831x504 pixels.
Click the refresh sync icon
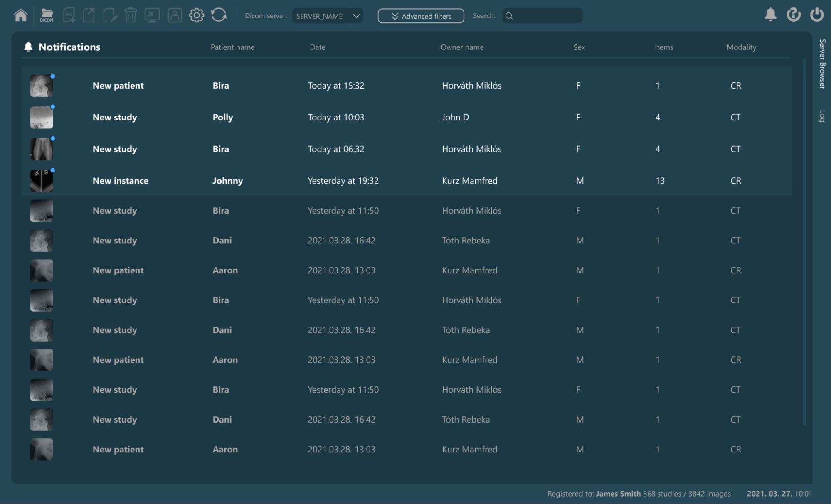click(219, 15)
